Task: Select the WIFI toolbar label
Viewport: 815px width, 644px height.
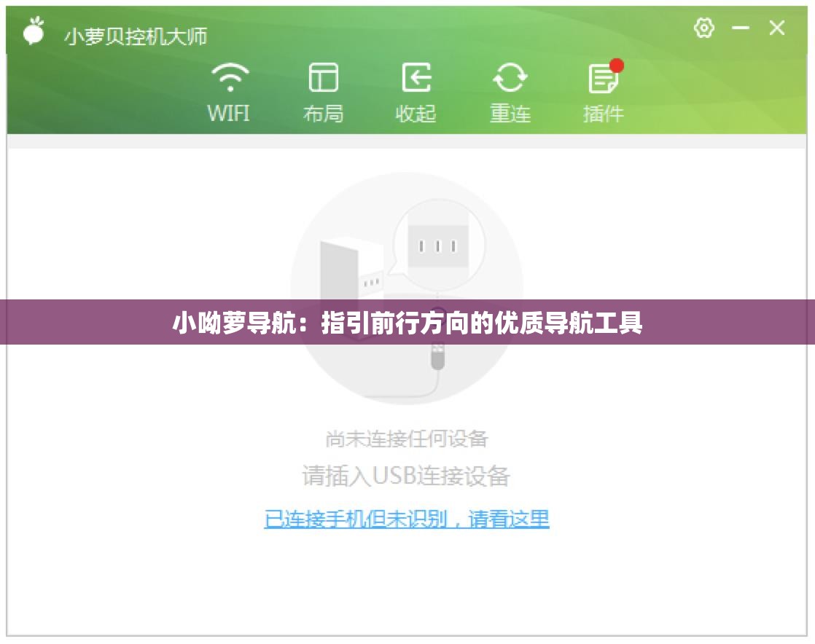Action: 229,114
